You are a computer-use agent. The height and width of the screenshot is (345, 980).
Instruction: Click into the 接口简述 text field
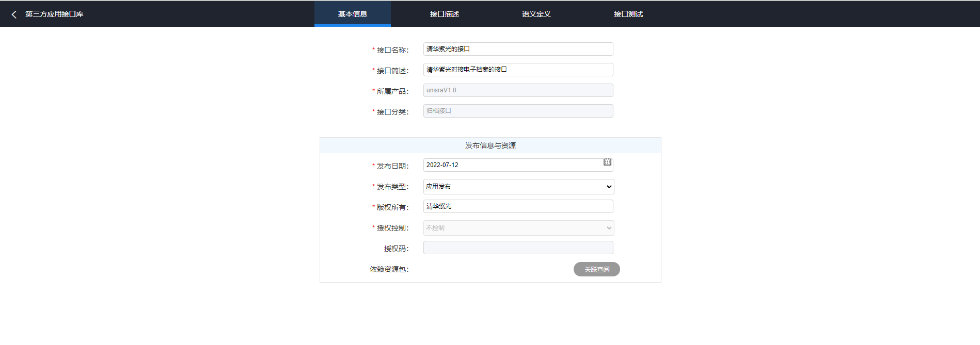pyautogui.click(x=518, y=70)
